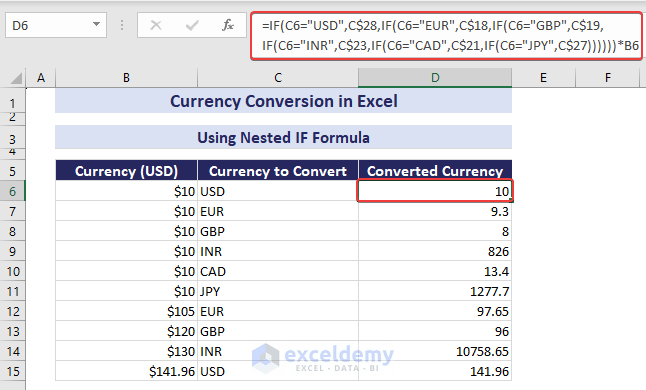This screenshot has height=390, width=646.
Task: Click the formula bar with nested IF formula
Action: pos(447,36)
